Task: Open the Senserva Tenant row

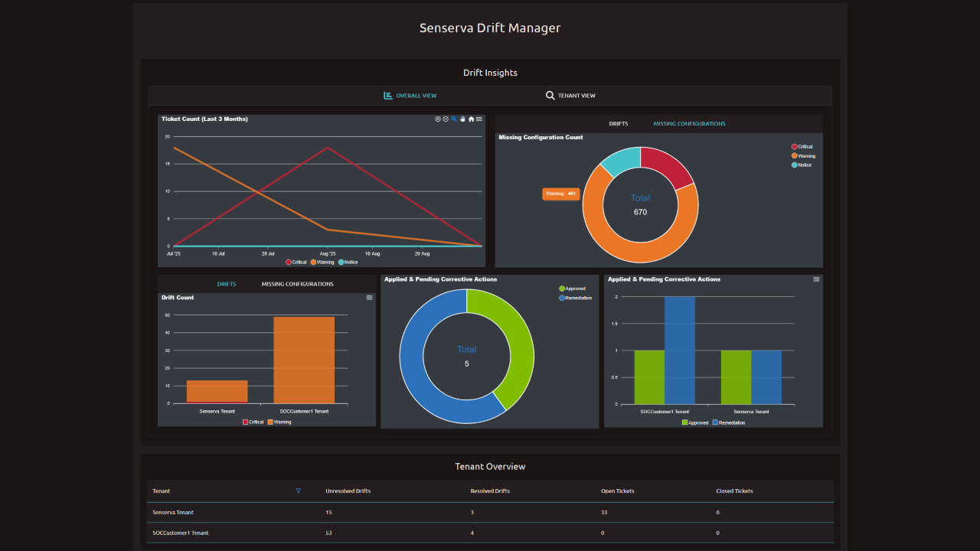Action: click(173, 512)
